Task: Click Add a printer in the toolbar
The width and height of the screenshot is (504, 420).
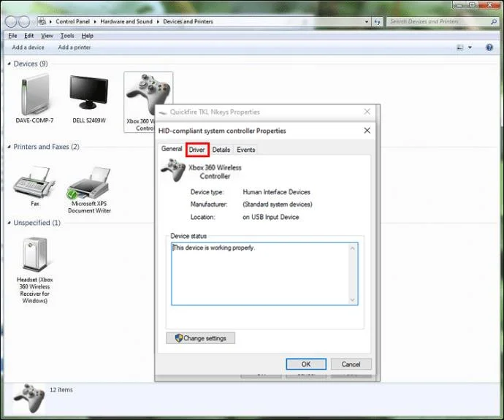Action: point(75,47)
